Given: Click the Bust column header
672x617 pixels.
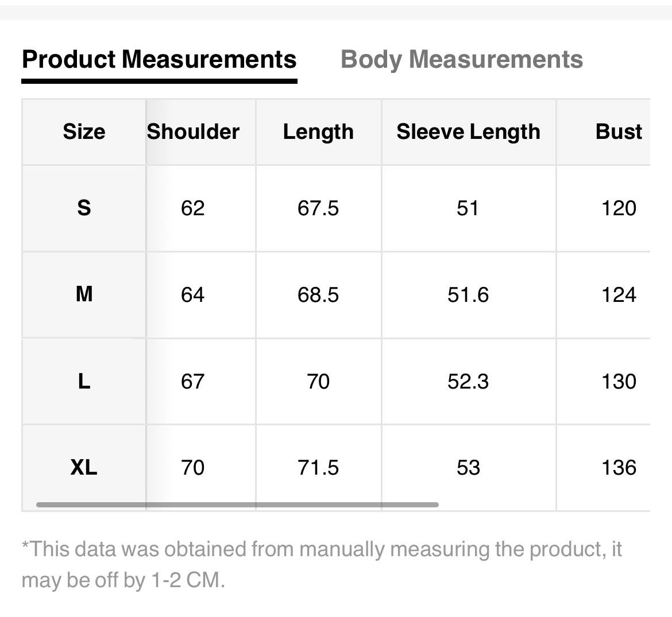Looking at the screenshot, I should pyautogui.click(x=619, y=131).
